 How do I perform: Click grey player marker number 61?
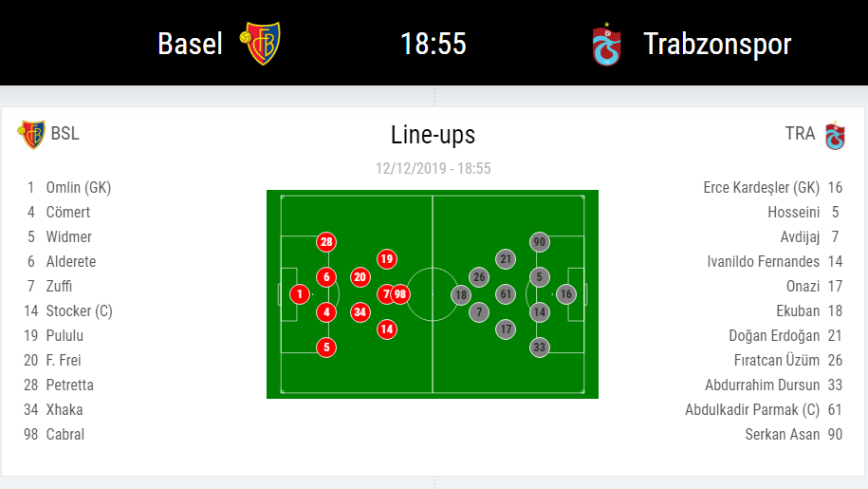(x=506, y=294)
